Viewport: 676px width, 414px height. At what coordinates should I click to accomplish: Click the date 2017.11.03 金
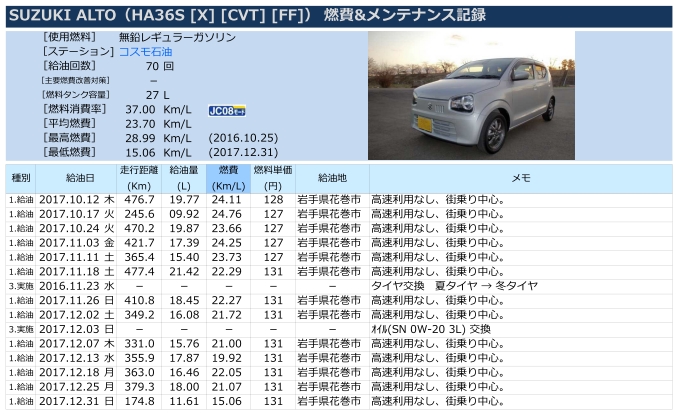click(77, 243)
